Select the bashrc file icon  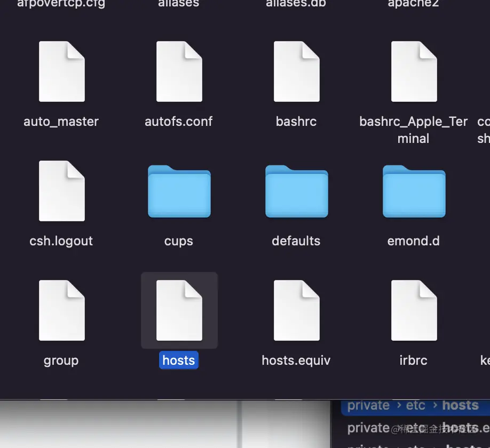coord(297,71)
